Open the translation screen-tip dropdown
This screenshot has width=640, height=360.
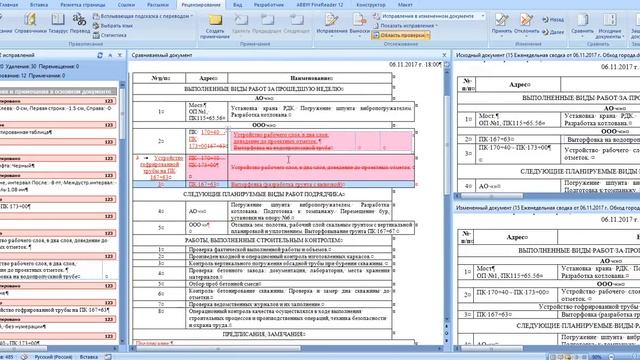click(x=143, y=16)
